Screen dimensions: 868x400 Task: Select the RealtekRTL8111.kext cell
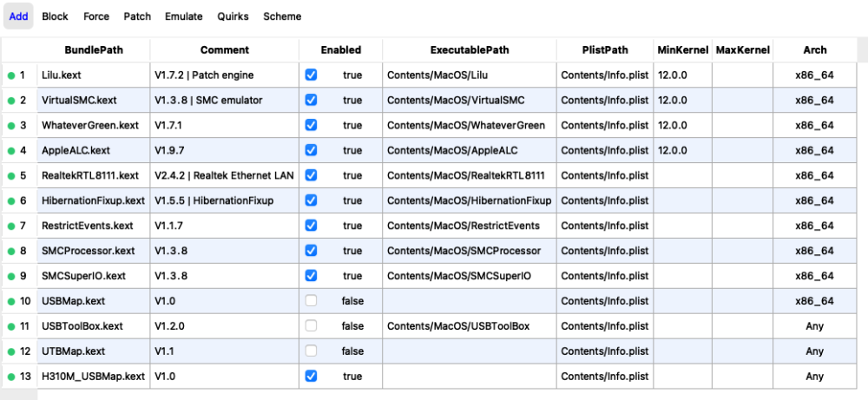tap(94, 175)
